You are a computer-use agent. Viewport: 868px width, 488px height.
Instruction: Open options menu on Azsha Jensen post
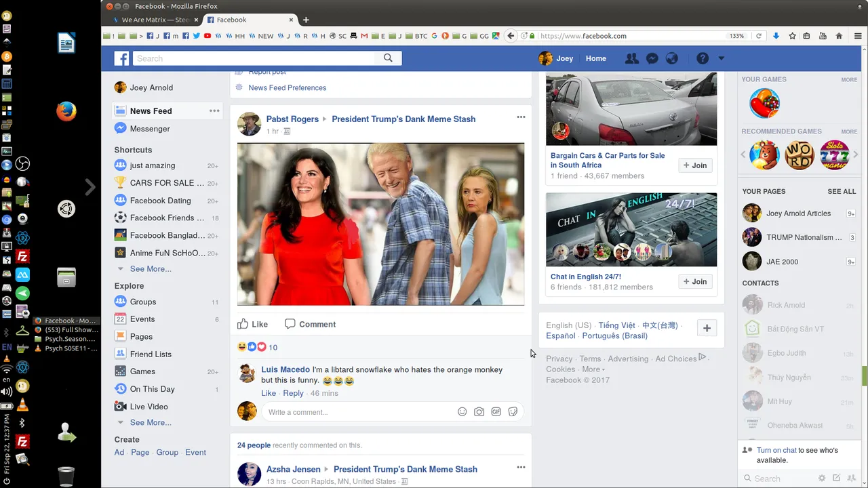pyautogui.click(x=521, y=467)
